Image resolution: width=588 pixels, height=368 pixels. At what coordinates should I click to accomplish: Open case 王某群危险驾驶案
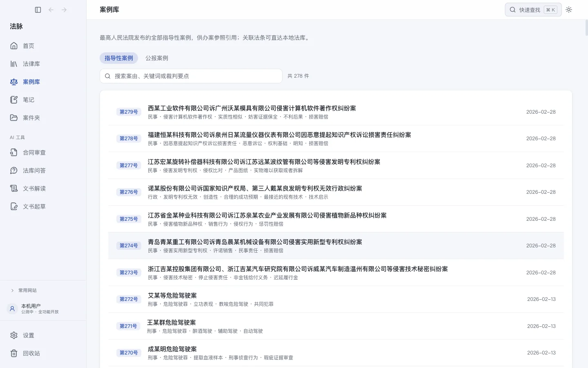coord(336,326)
